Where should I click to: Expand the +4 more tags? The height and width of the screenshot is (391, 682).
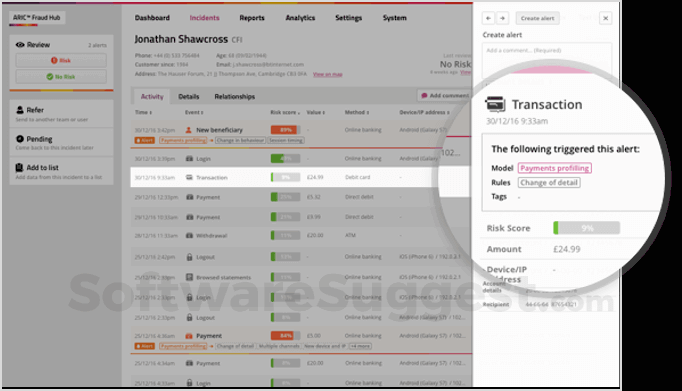point(360,346)
